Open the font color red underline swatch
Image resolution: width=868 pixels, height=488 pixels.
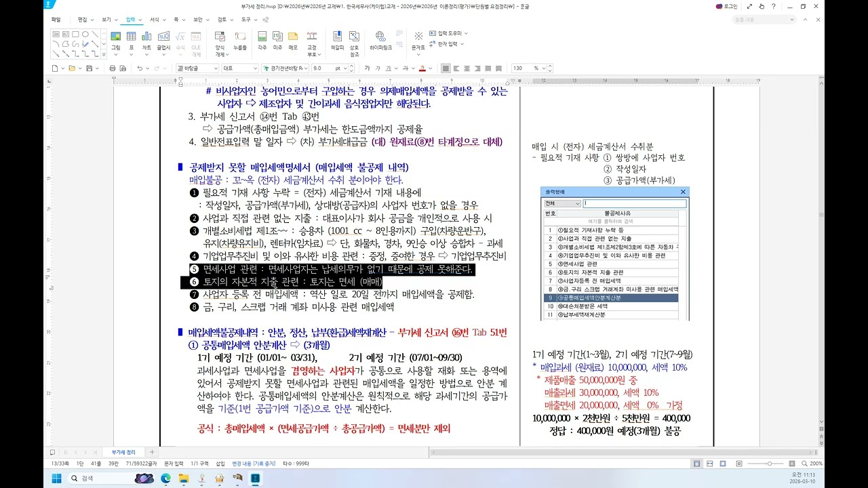pos(422,68)
